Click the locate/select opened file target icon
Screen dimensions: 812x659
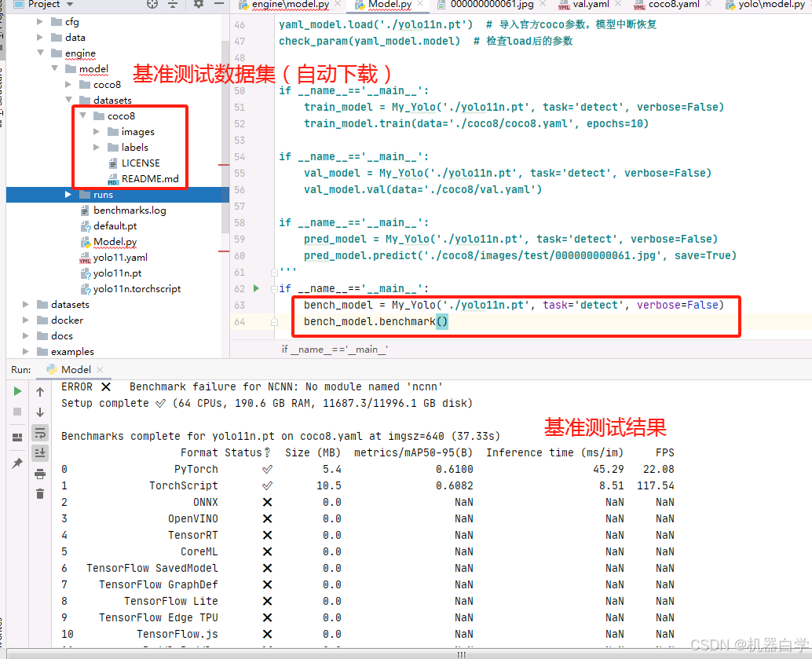coord(152,4)
